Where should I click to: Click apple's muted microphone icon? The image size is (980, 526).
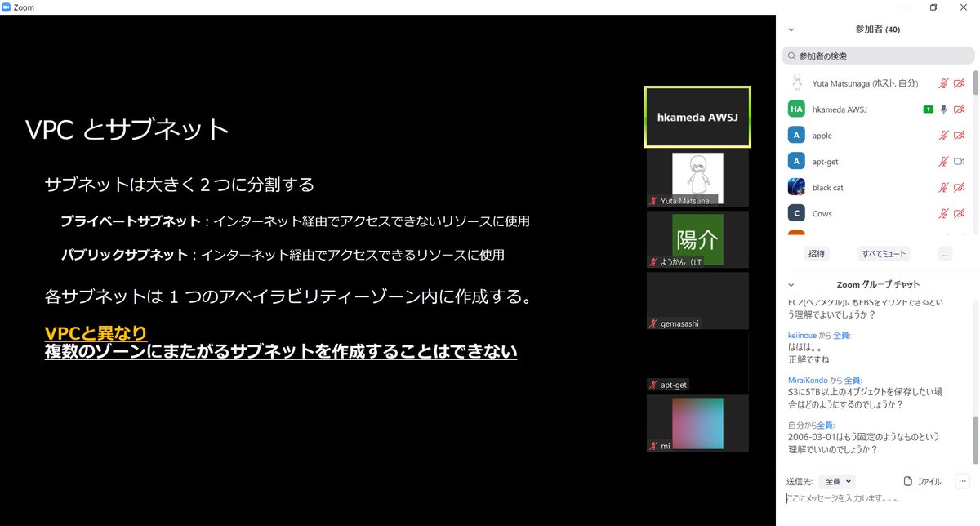click(943, 136)
